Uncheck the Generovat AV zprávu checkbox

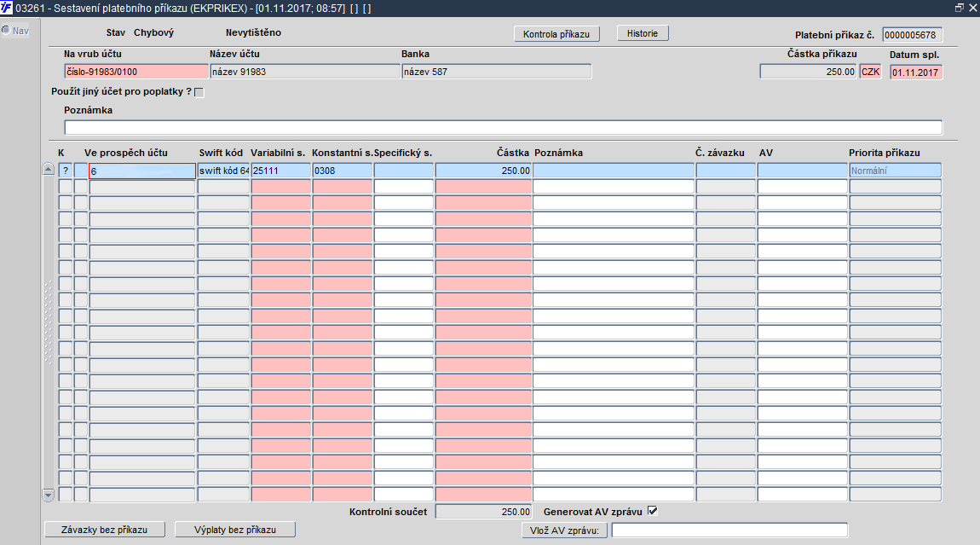click(653, 511)
